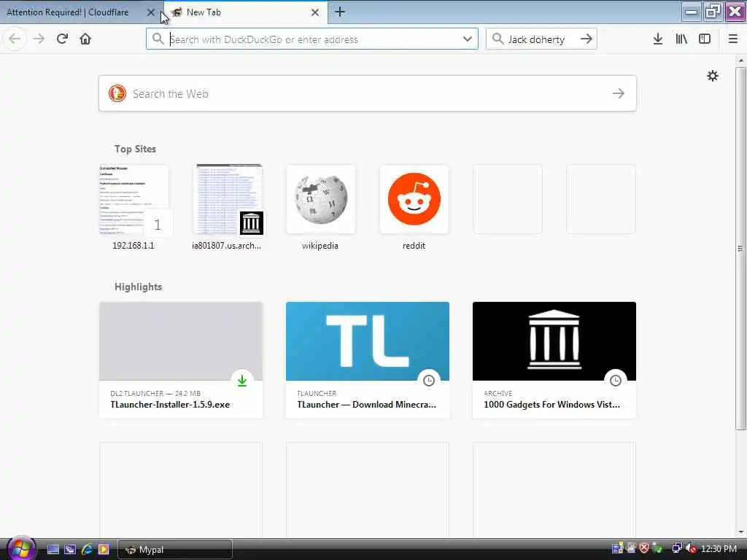Click the page vertical scrollbar thumb
The width and height of the screenshot is (747, 560).
click(x=740, y=248)
